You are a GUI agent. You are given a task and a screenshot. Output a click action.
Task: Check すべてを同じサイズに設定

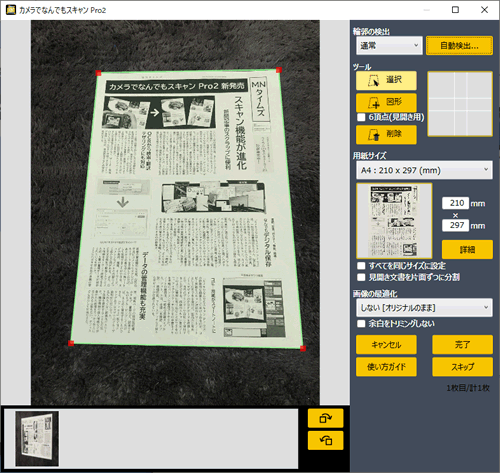pos(361,266)
